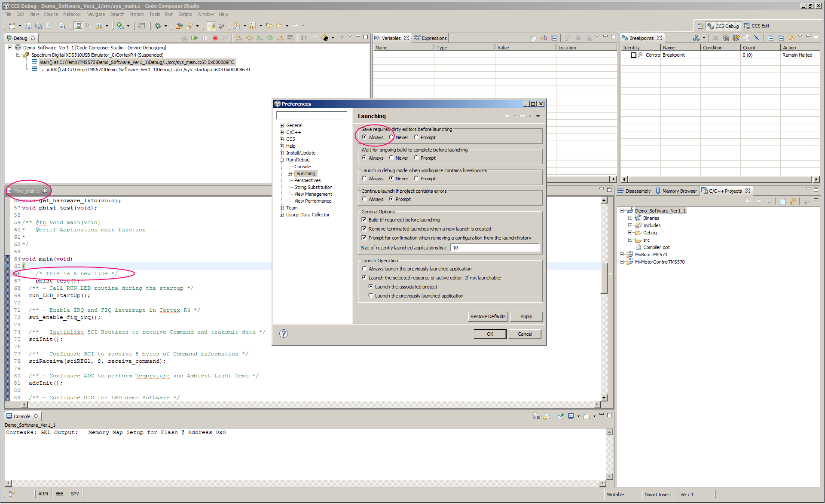Click the green bug Debug toolbar icon

tap(158, 26)
